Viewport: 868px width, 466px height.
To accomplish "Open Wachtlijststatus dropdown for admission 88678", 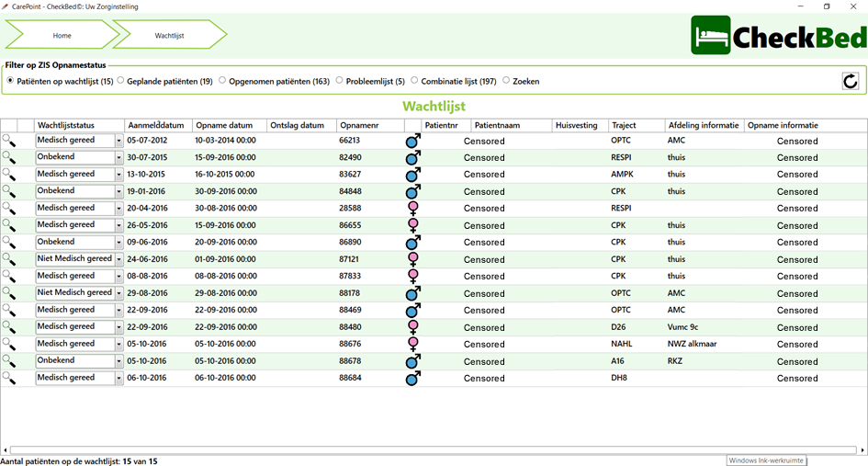I will pos(118,360).
